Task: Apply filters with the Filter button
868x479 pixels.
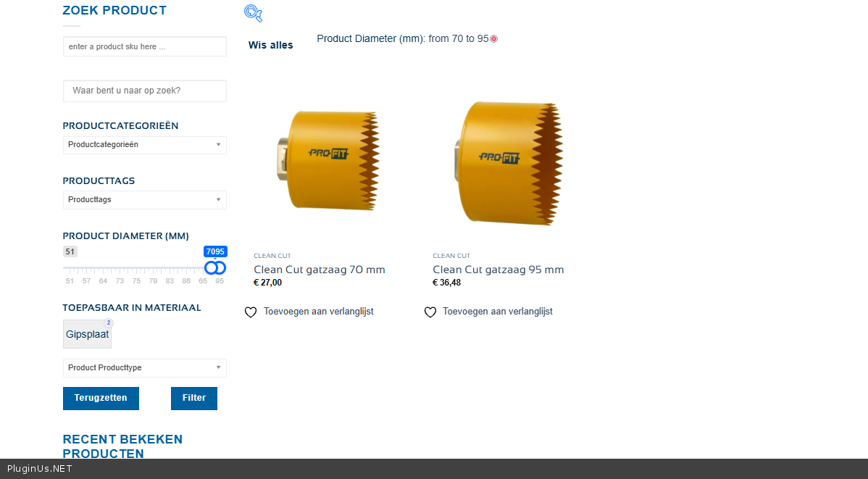Action: click(x=194, y=398)
